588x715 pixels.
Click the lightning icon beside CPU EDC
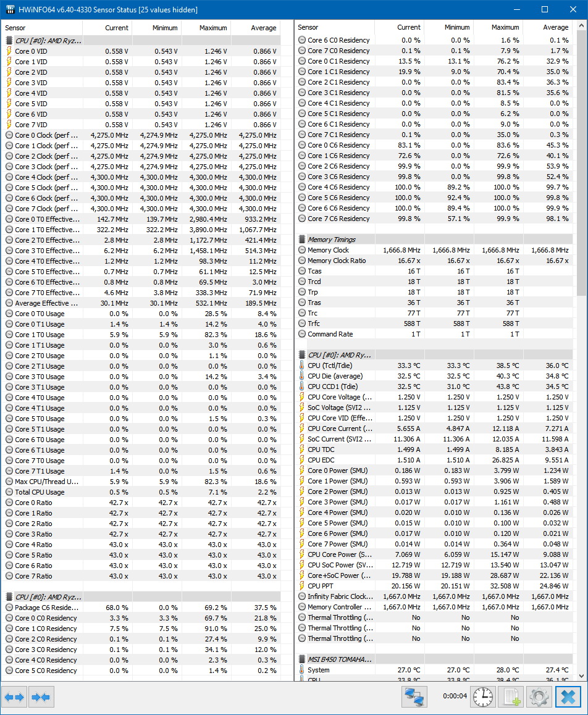click(x=301, y=459)
